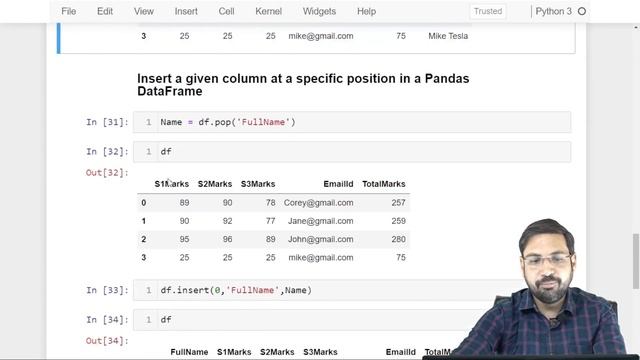Click the S1Marks column header in Out[32]
The height and width of the screenshot is (360, 640).
[171, 184]
